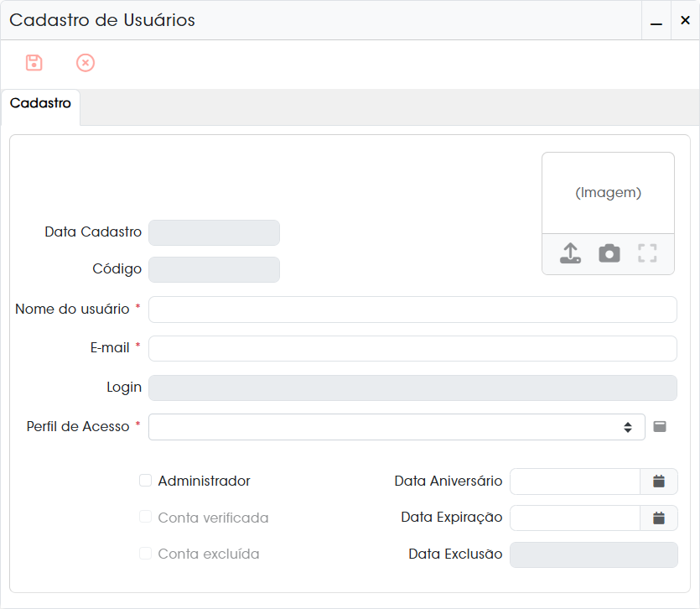This screenshot has width=700, height=609.
Task: Click the Login field
Action: pyautogui.click(x=412, y=388)
